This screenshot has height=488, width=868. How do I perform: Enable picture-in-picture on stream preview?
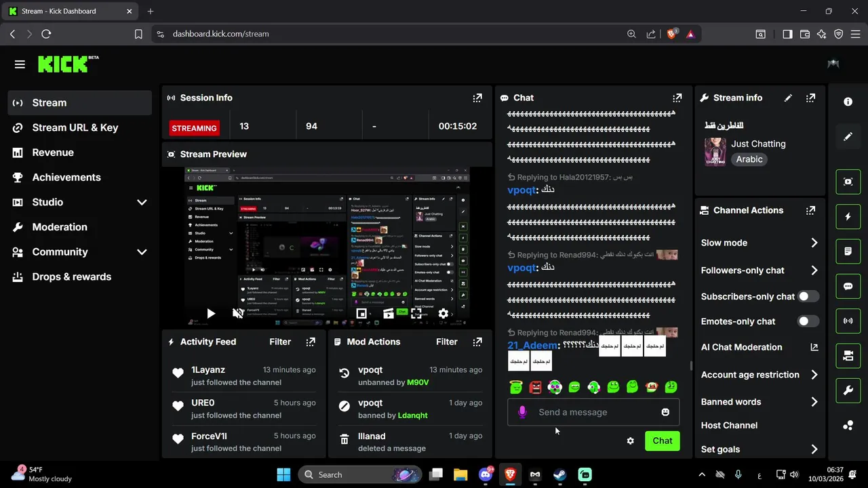pyautogui.click(x=361, y=313)
